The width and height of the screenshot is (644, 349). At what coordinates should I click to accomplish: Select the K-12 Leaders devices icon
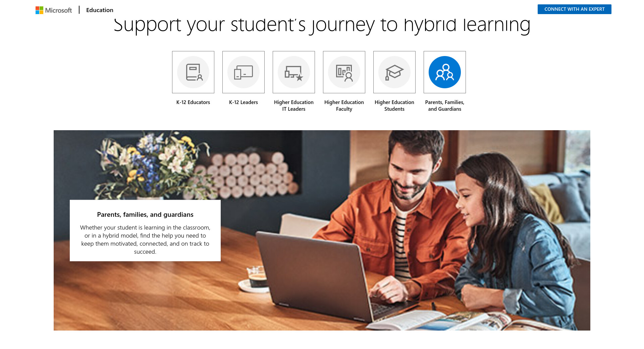[244, 72]
